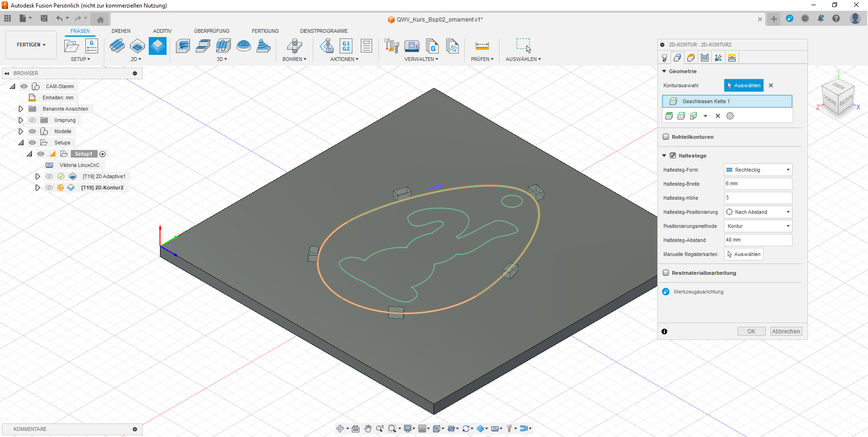
Task: Click the Measure tool icon under PRÜFEN
Action: [482, 46]
